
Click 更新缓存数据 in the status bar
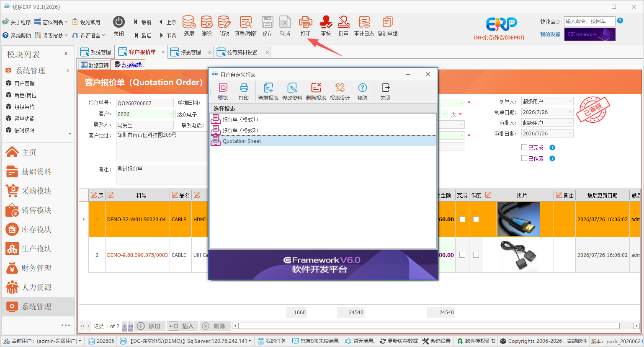click(399, 341)
